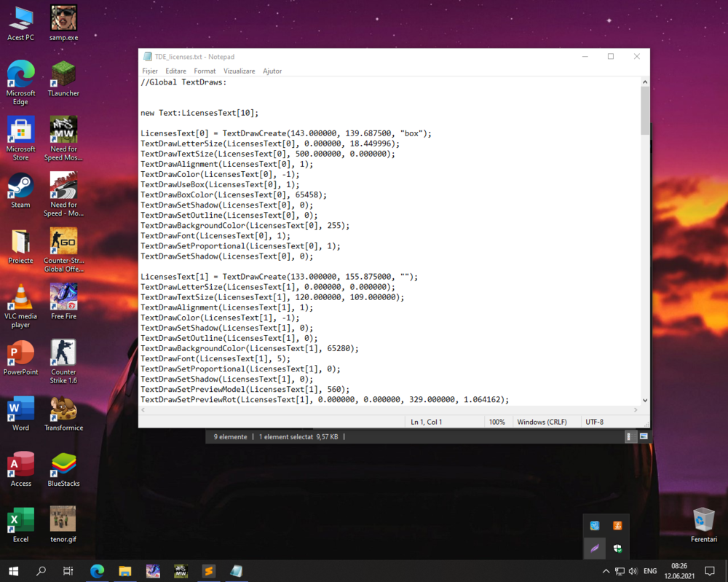Click the vertical scrollbar up arrow

[645, 82]
